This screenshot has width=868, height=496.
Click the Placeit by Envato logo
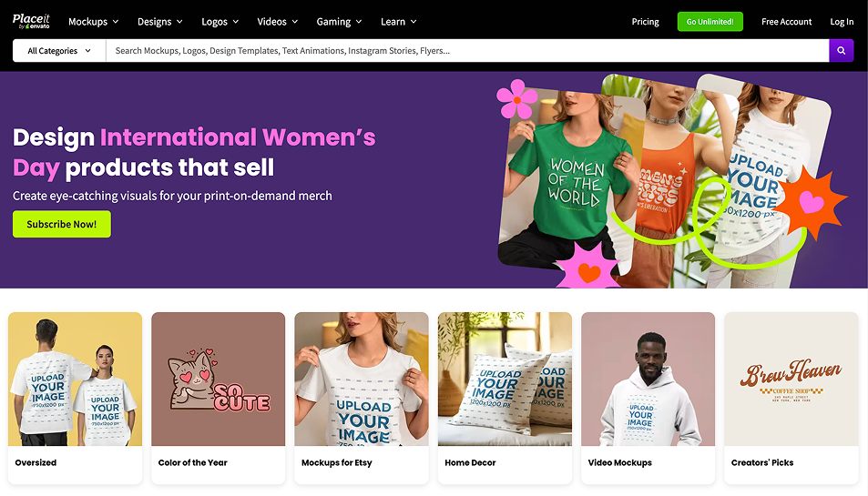[x=31, y=21]
